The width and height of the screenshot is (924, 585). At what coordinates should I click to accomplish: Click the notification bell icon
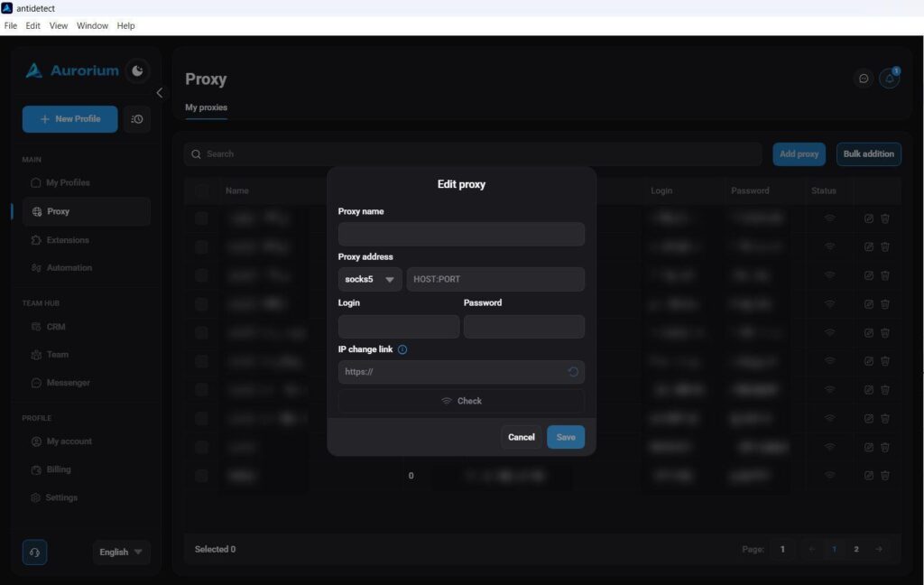pos(889,79)
